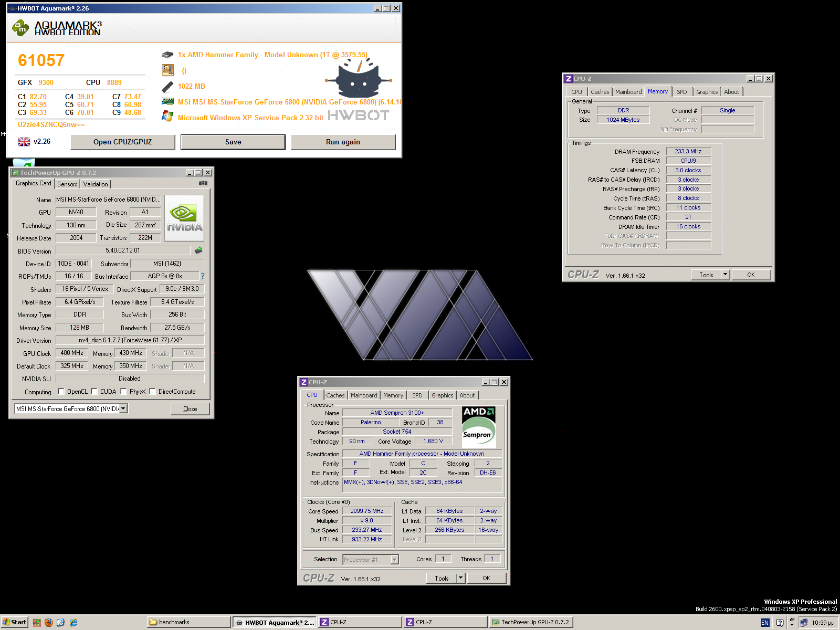Click the EN language indicator in the tray
The image size is (840, 630).
(x=765, y=623)
